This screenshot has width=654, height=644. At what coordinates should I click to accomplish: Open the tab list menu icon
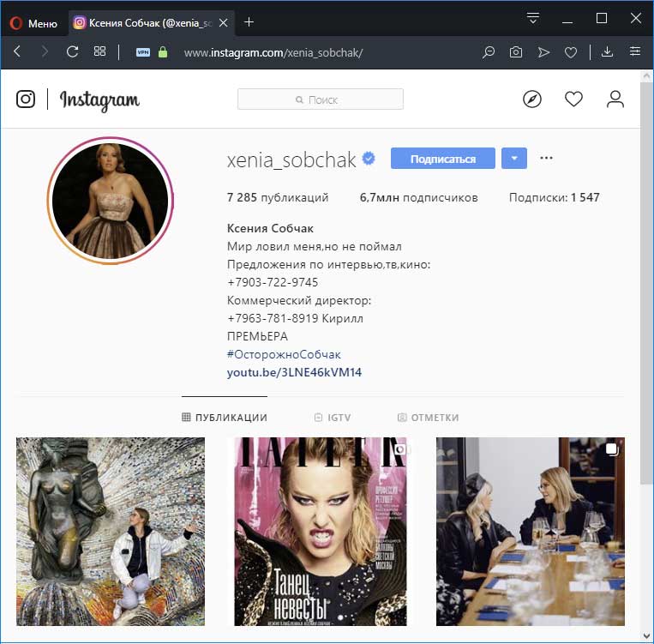pos(532,18)
